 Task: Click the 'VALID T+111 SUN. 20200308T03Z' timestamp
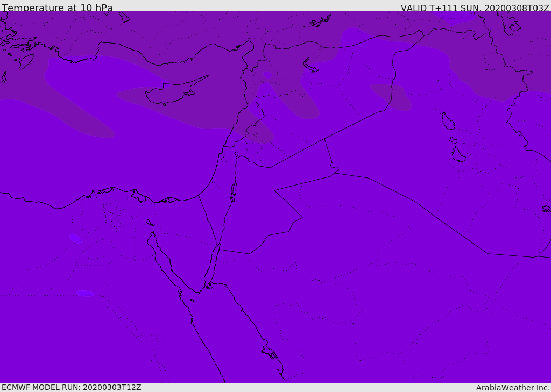pyautogui.click(x=475, y=8)
